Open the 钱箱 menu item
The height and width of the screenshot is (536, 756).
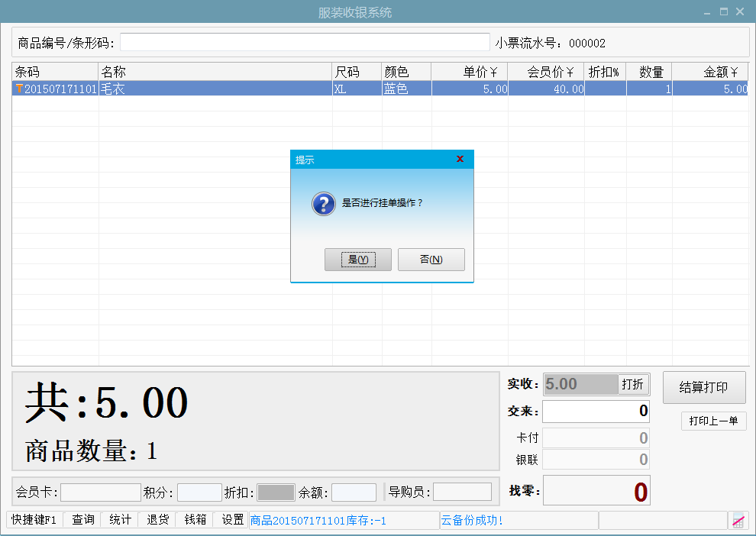coord(195,520)
